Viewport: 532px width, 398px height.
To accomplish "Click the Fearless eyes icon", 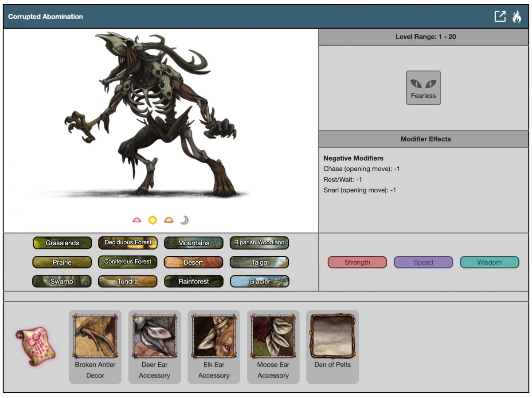I will 423,84.
